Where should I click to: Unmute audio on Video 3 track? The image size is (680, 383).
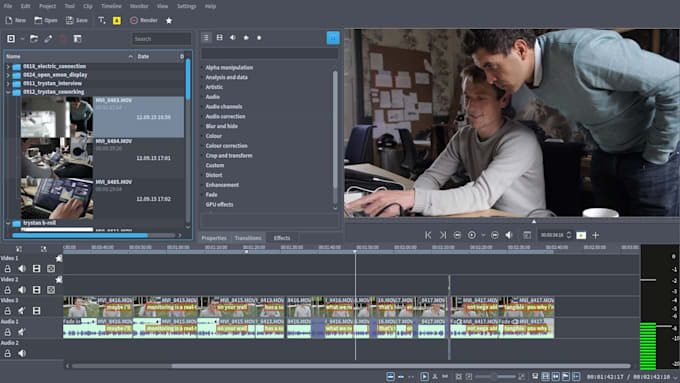[22, 311]
